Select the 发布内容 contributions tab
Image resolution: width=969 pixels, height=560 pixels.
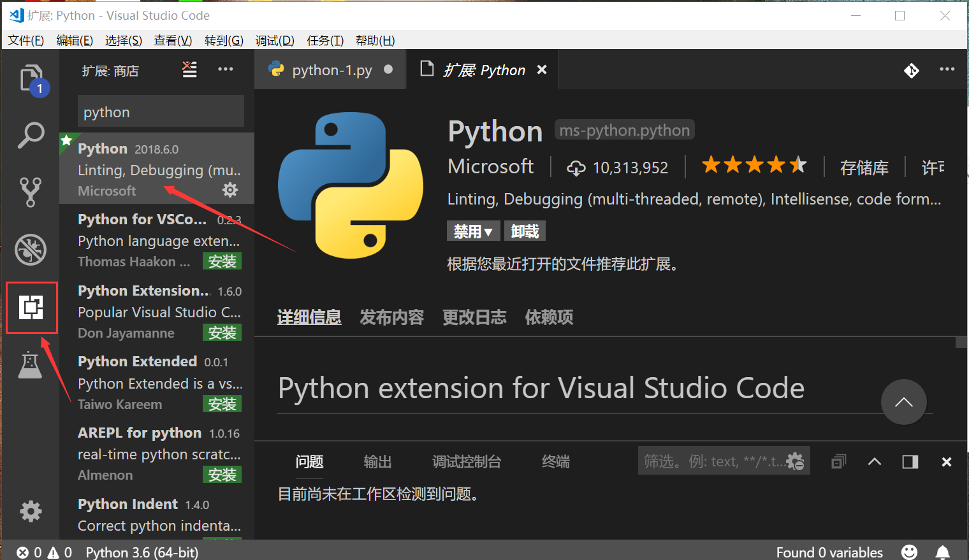(391, 317)
